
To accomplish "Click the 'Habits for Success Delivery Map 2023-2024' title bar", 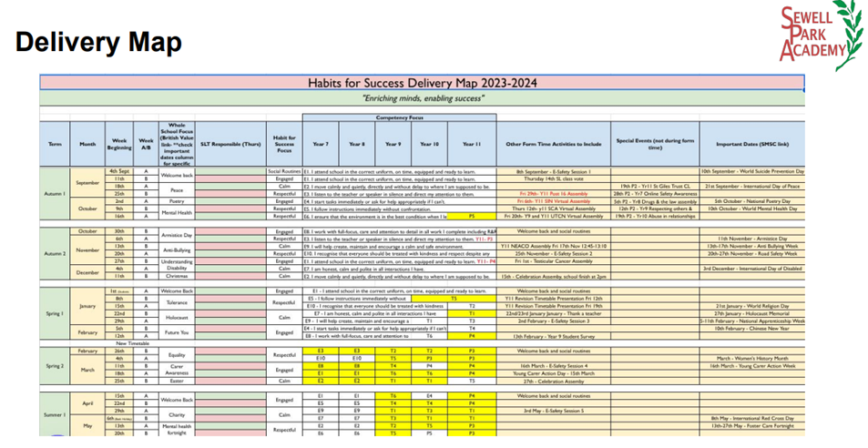I will pyautogui.click(x=422, y=83).
